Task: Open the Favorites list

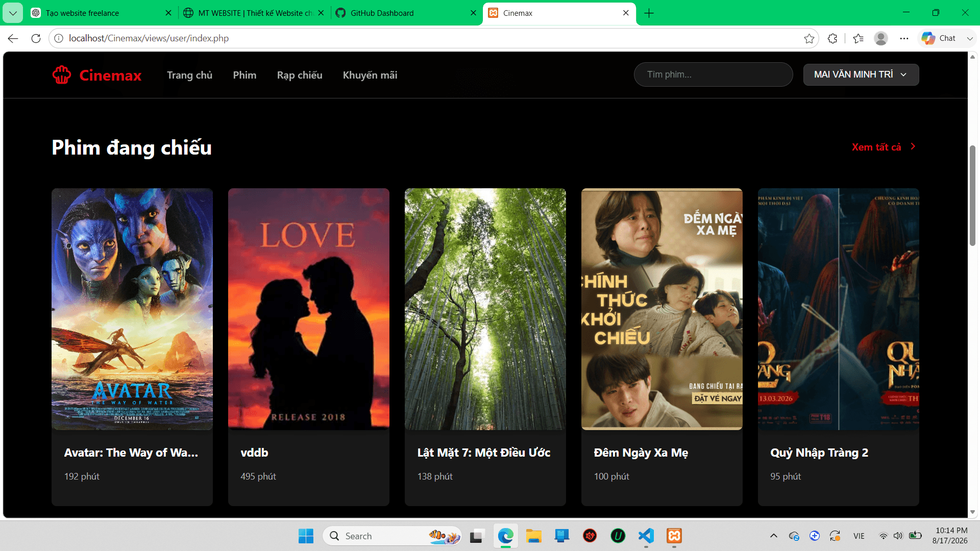Action: 858,38
